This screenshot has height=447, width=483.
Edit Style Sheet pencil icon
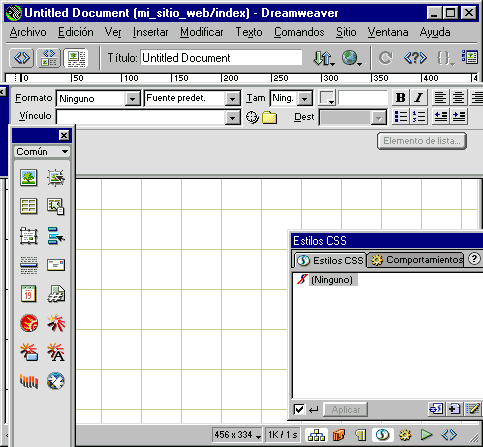[x=472, y=408]
